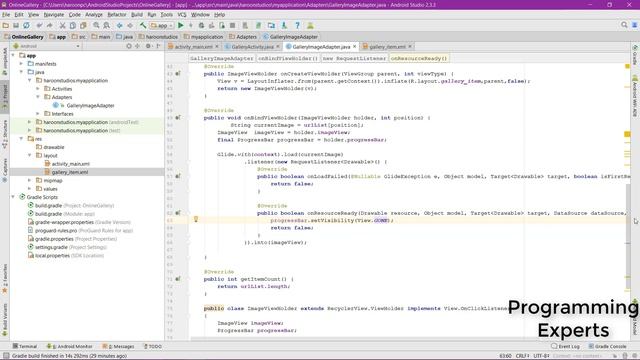Open the project panel settings gear
The image size is (640, 360).
(x=148, y=46)
